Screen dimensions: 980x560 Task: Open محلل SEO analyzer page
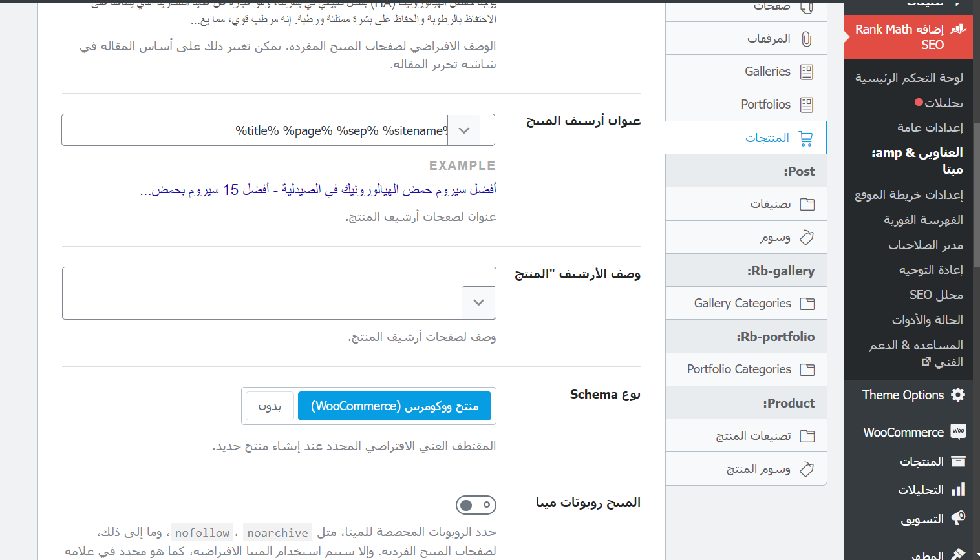[936, 295]
